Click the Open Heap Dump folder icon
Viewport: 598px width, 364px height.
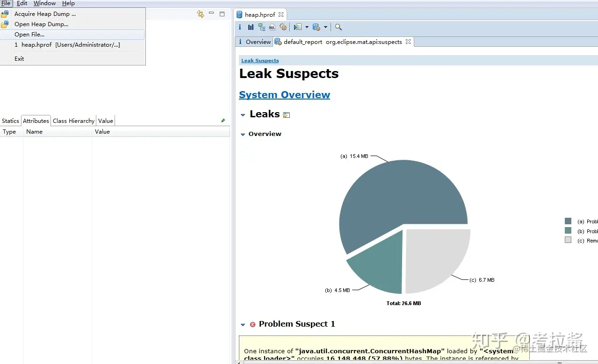5,24
